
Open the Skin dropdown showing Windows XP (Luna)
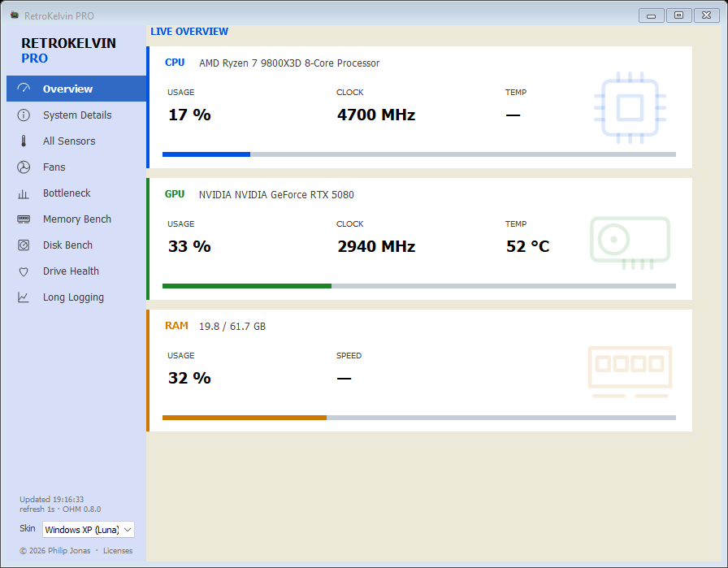point(89,530)
